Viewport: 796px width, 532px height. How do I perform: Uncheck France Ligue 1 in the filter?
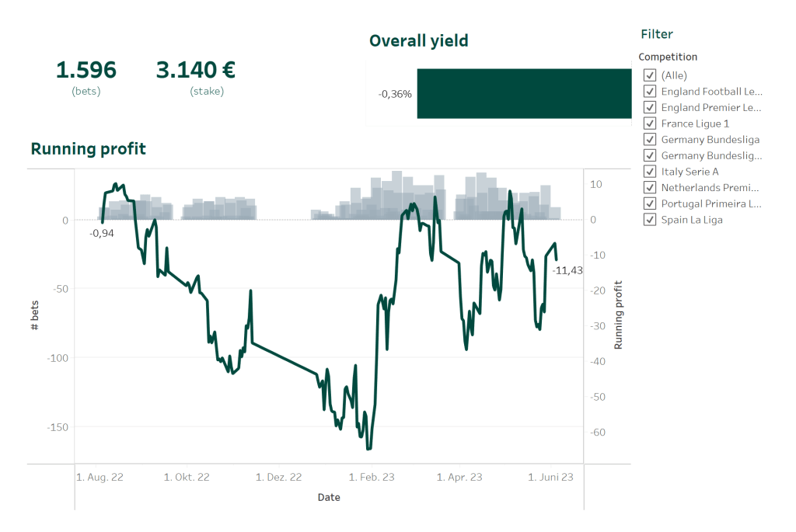coord(650,123)
